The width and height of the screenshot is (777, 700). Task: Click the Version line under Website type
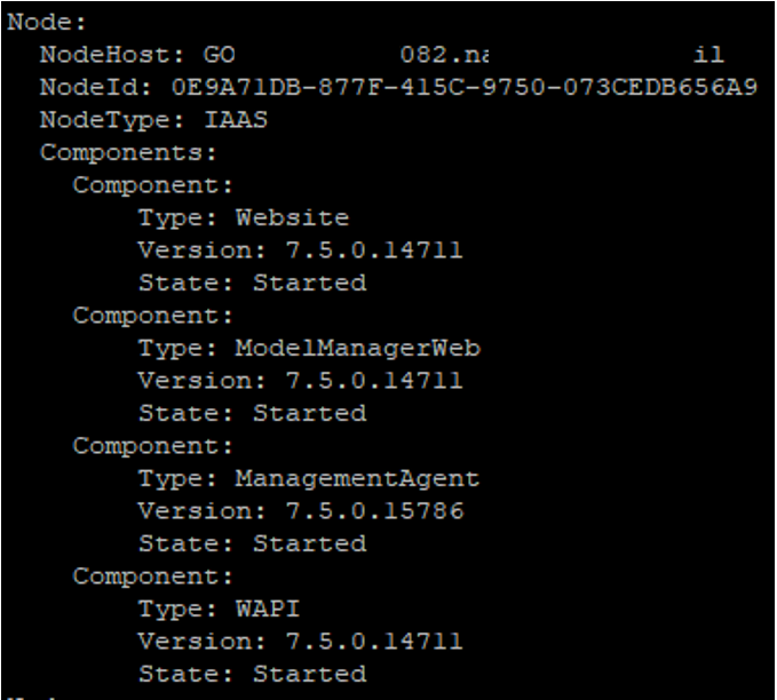coord(300,251)
